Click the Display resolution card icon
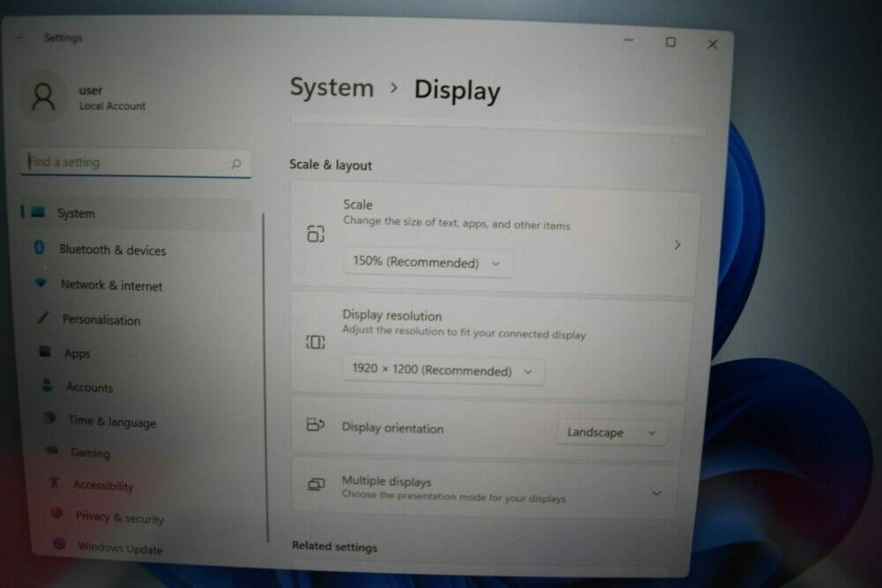The height and width of the screenshot is (588, 882). tap(315, 342)
